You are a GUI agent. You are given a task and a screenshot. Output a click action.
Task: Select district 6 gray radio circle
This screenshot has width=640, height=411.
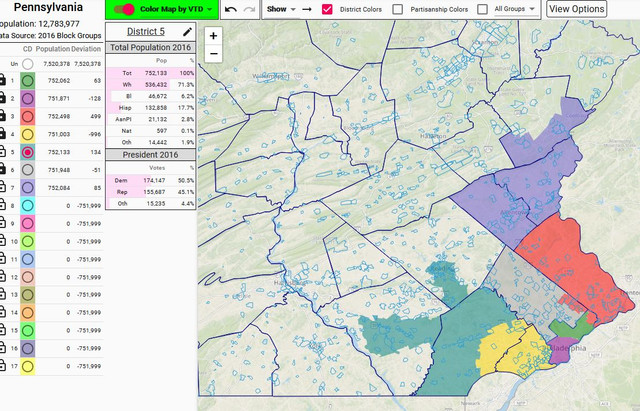[x=28, y=170]
